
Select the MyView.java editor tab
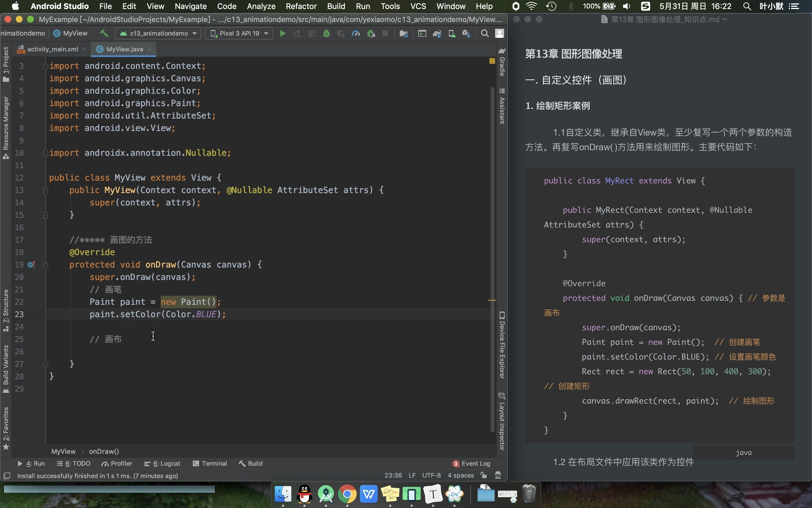pos(124,49)
